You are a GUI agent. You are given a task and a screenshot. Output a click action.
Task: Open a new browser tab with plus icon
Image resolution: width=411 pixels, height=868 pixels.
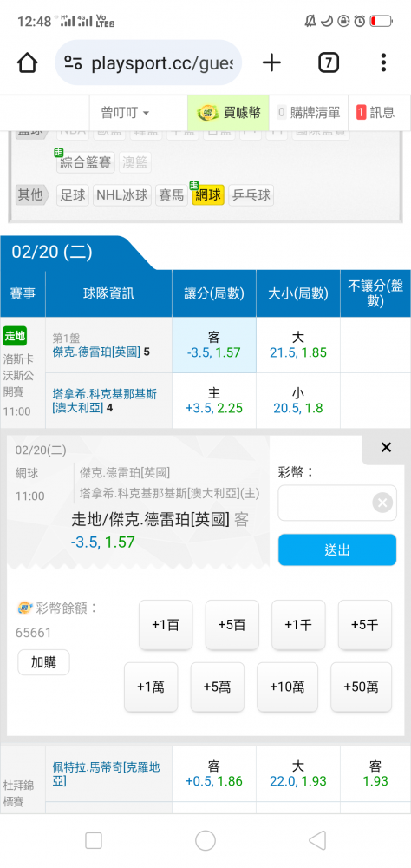(271, 62)
